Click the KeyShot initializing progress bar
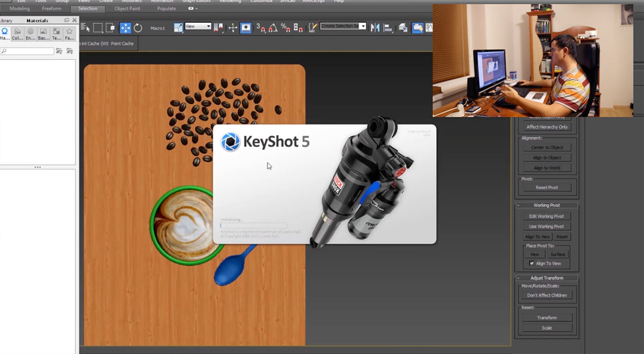The height and width of the screenshot is (354, 644). (254, 226)
